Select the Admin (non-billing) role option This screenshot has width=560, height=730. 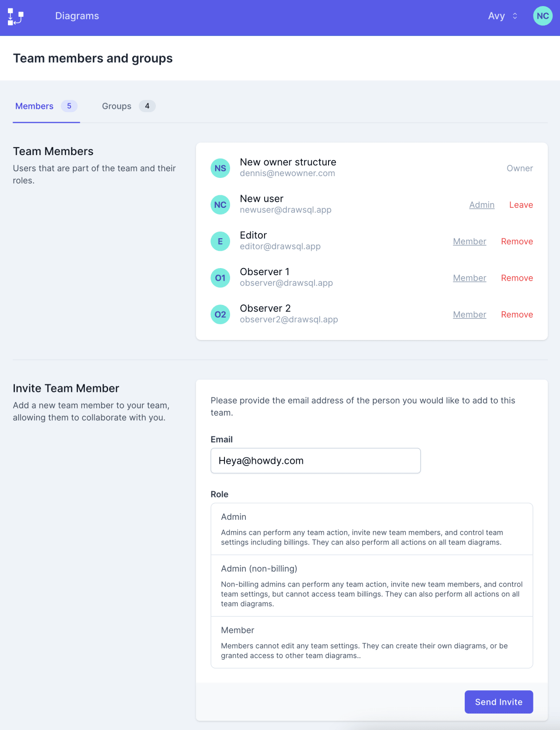[x=372, y=586]
